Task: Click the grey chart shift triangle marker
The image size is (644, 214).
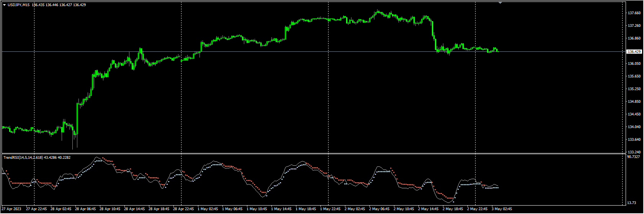Action: pyautogui.click(x=500, y=3)
